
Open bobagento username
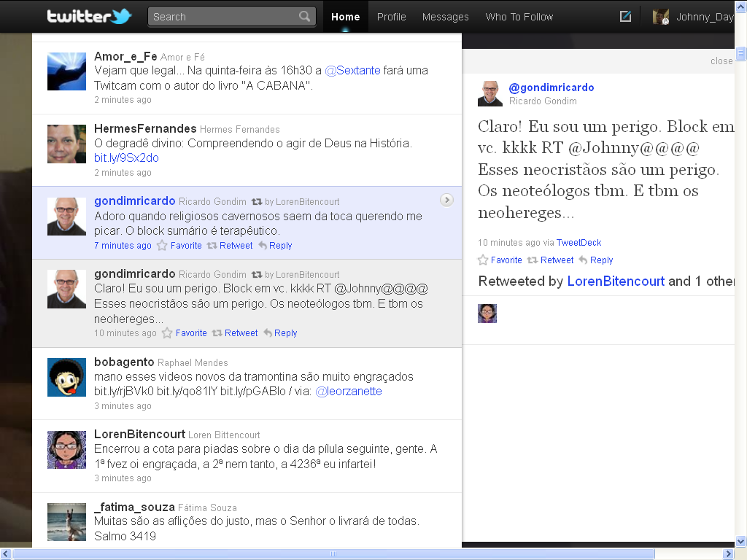tap(124, 362)
